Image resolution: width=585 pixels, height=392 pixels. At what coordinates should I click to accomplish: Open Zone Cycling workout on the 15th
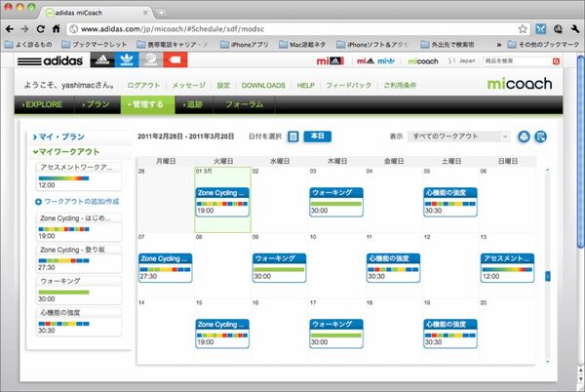coord(222,333)
